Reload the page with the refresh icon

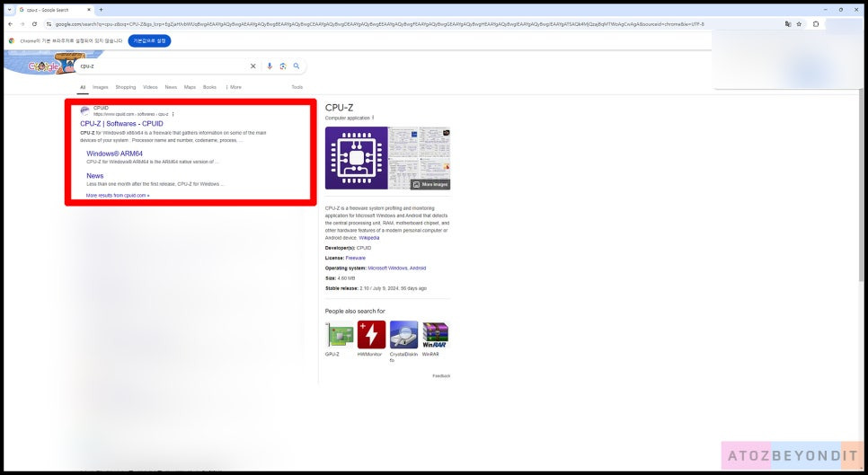click(x=34, y=24)
